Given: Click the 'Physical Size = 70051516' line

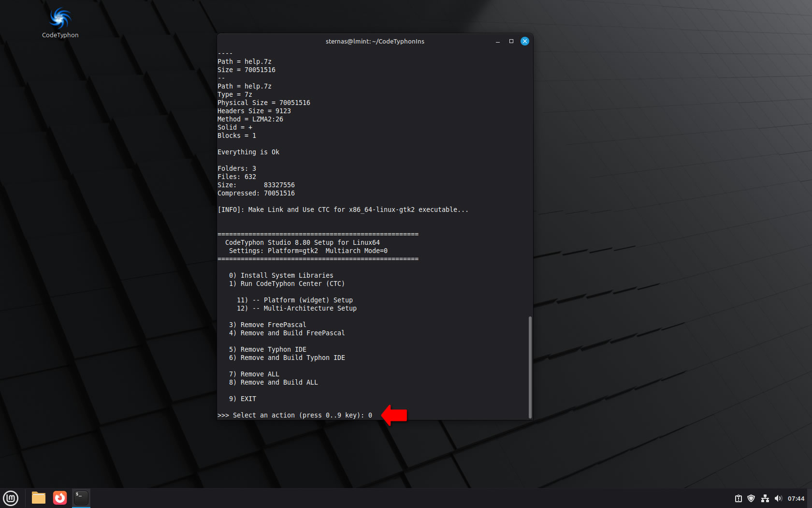Looking at the screenshot, I should 264,103.
